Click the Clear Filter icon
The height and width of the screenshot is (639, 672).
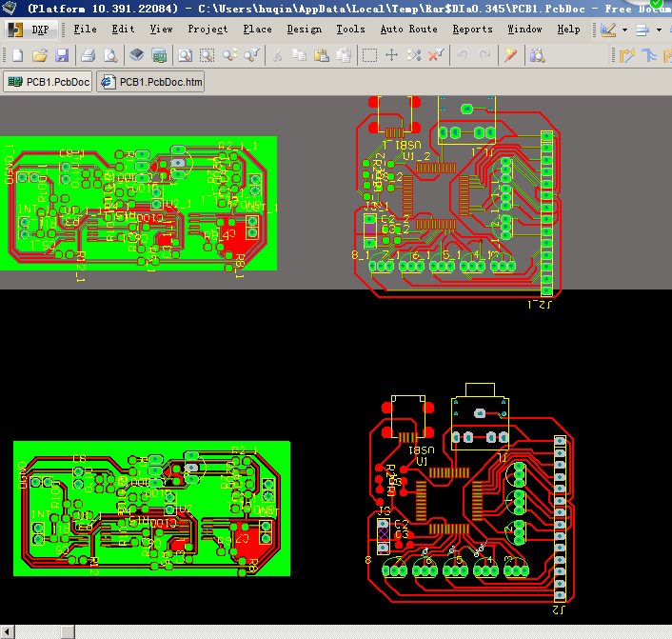tap(436, 55)
